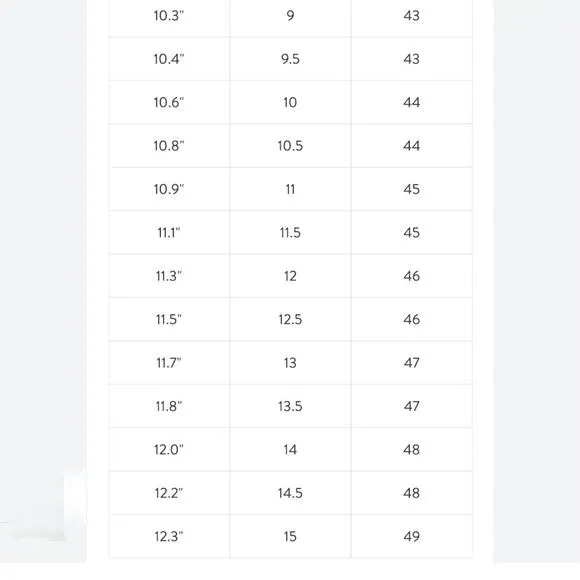Select the 11.3" foot length cell
The height and width of the screenshot is (580, 580).
(x=169, y=276)
